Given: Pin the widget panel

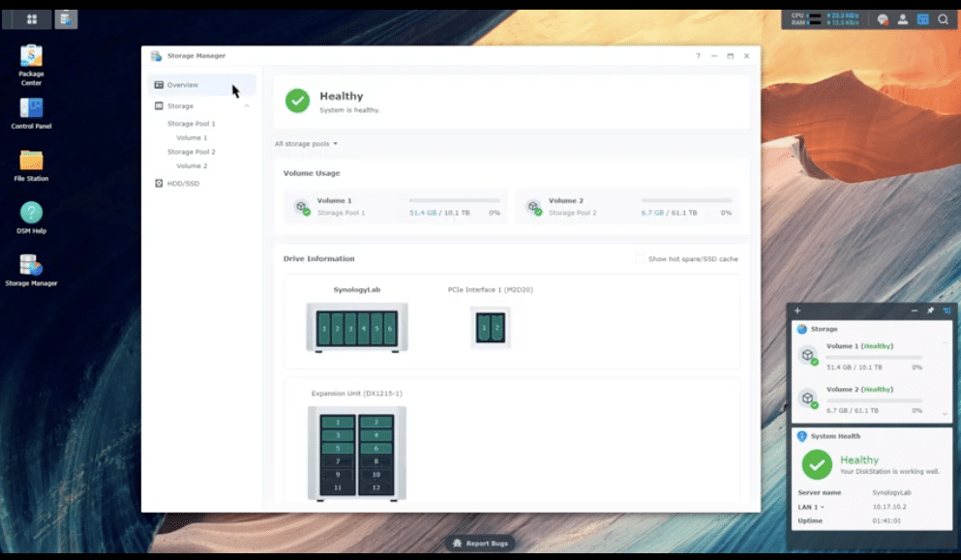Looking at the screenshot, I should [x=930, y=310].
